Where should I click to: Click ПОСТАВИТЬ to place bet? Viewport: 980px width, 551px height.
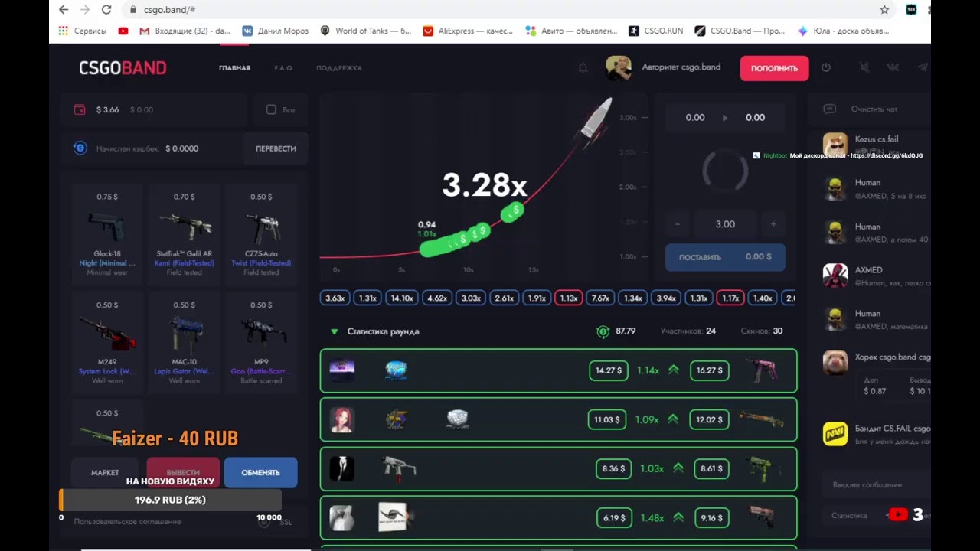[x=725, y=257]
